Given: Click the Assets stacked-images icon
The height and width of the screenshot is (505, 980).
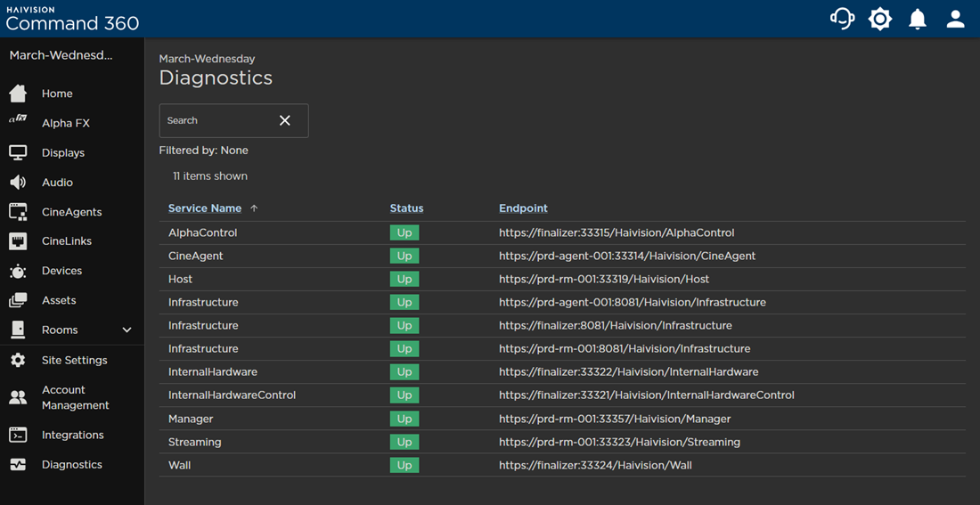Looking at the screenshot, I should (18, 301).
